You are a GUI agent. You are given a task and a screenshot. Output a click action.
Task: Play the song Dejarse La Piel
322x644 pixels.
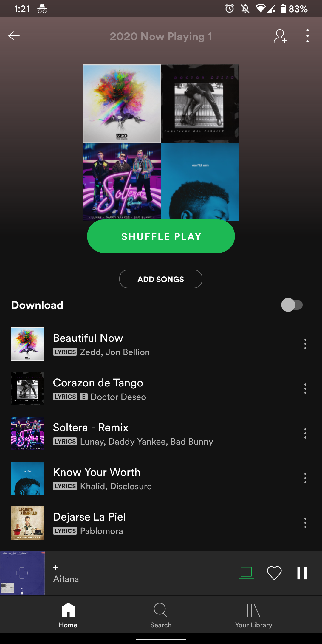coord(149,523)
